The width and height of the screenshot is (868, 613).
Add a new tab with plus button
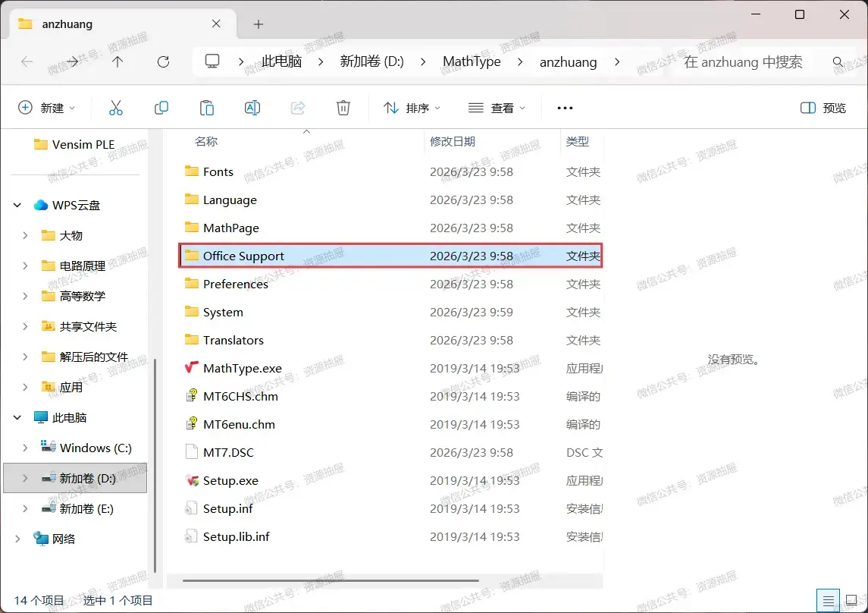coord(258,24)
